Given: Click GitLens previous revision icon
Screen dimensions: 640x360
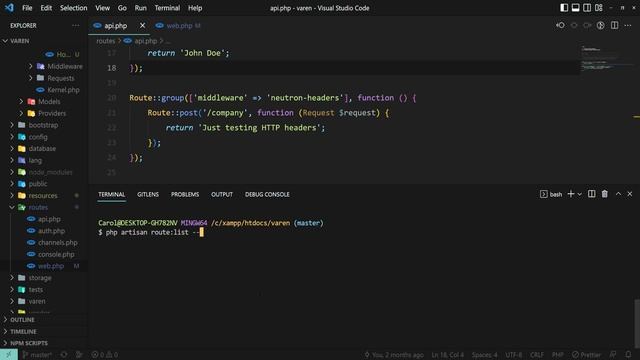Looking at the screenshot, I should (x=560, y=25).
